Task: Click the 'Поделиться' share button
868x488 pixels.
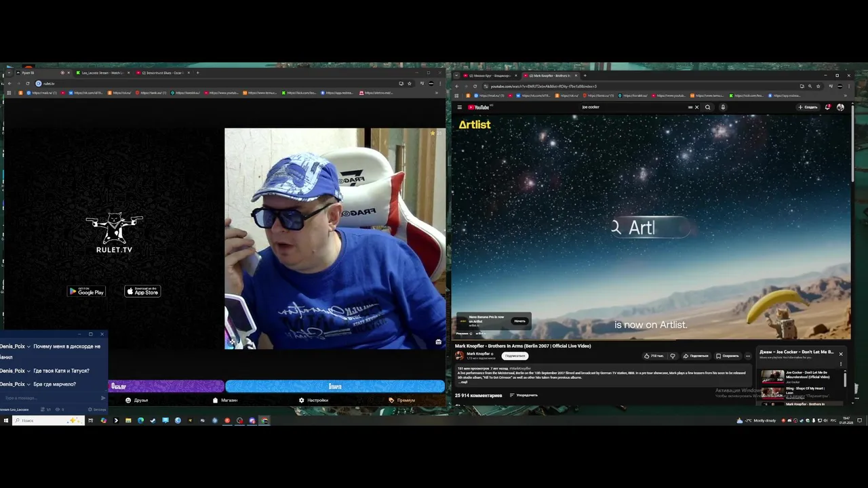Action: (x=696, y=356)
